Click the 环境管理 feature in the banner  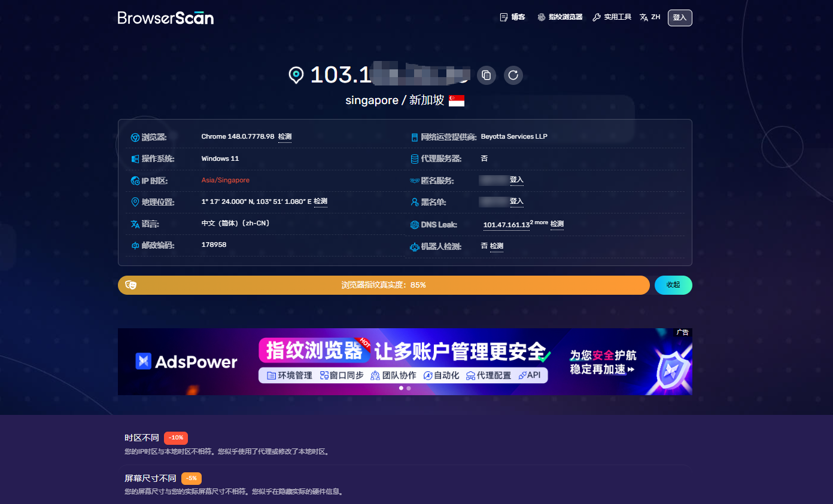pos(290,375)
